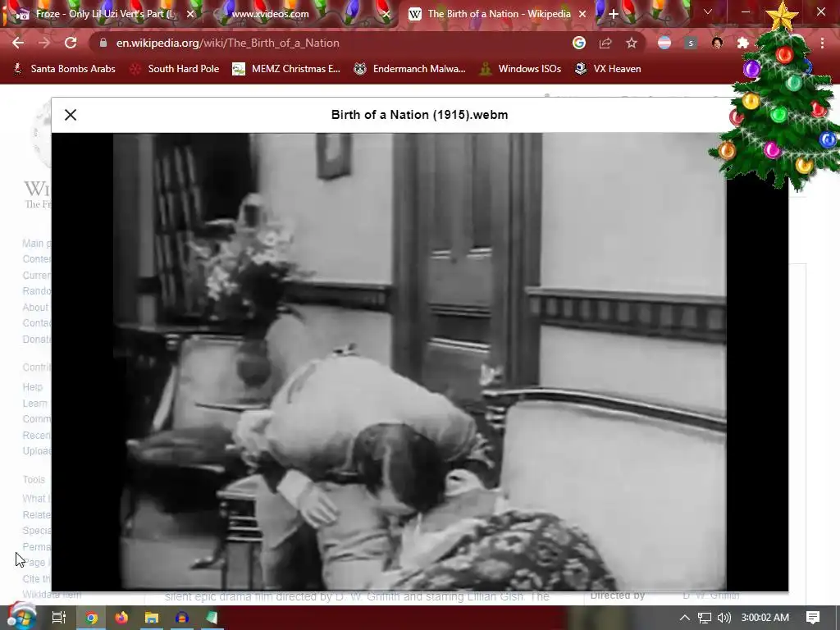Go back to the previous page
Image resolution: width=840 pixels, height=630 pixels.
(x=18, y=43)
